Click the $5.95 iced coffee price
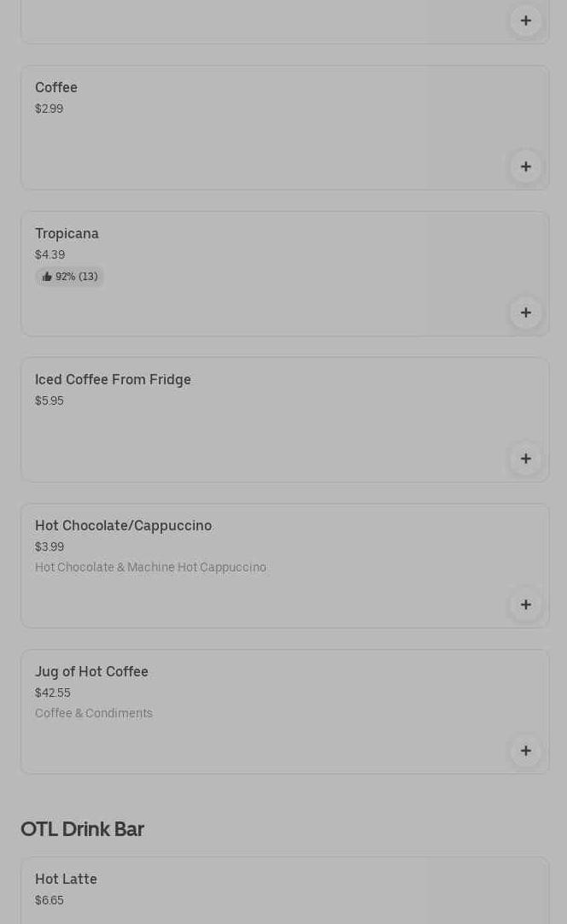This screenshot has width=567, height=924. [x=50, y=401]
